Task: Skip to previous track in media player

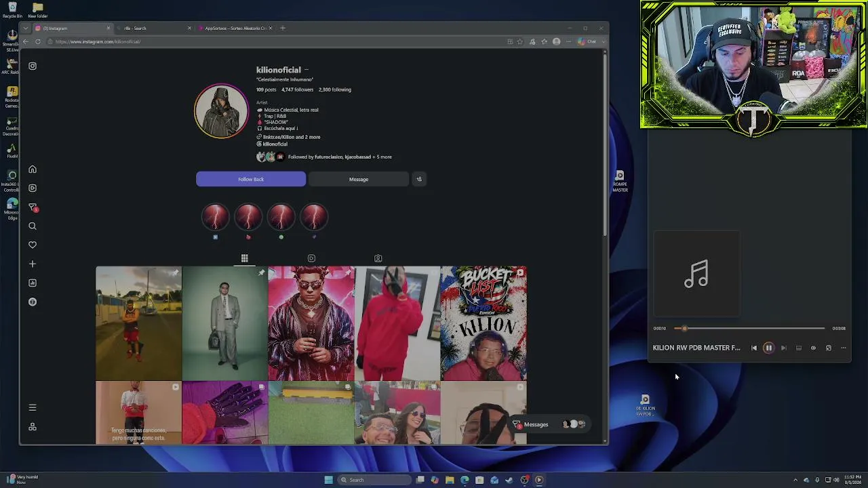Action: [x=753, y=348]
